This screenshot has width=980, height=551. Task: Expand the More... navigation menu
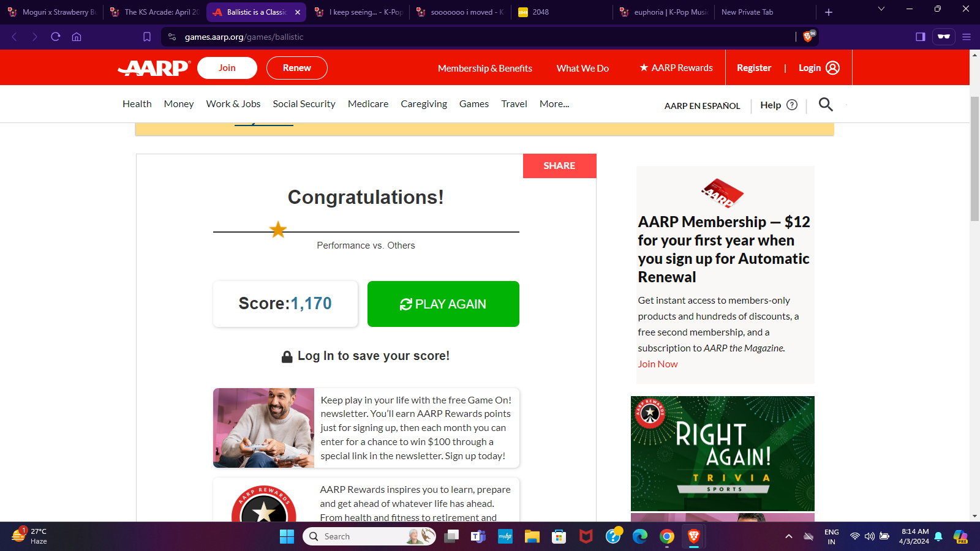(554, 104)
